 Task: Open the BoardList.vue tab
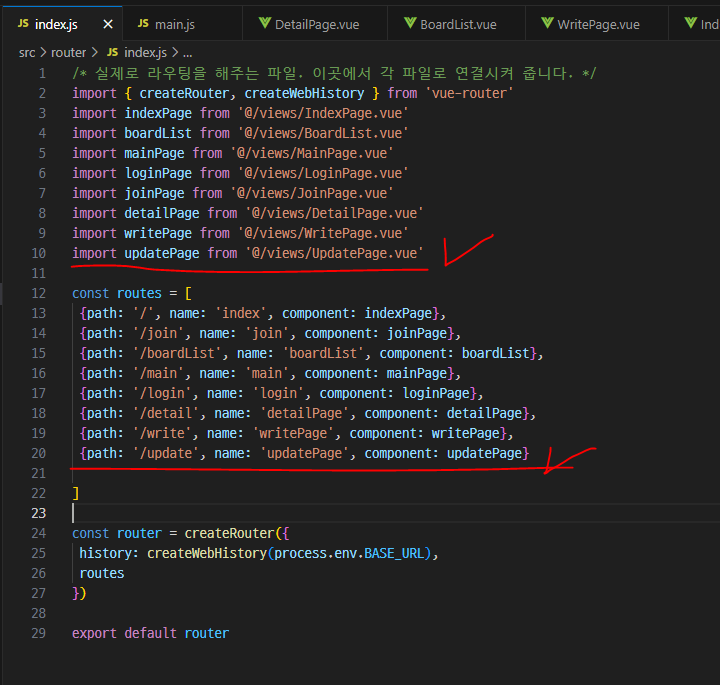[456, 24]
